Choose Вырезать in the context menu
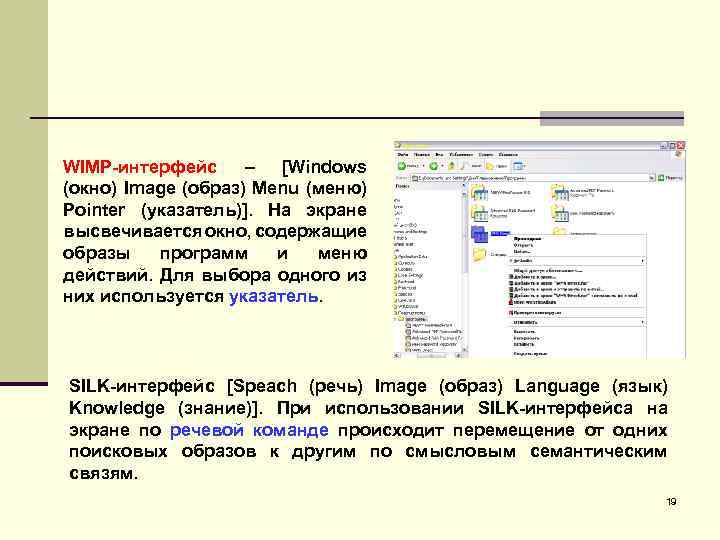The height and width of the screenshot is (540, 720). coord(524,332)
